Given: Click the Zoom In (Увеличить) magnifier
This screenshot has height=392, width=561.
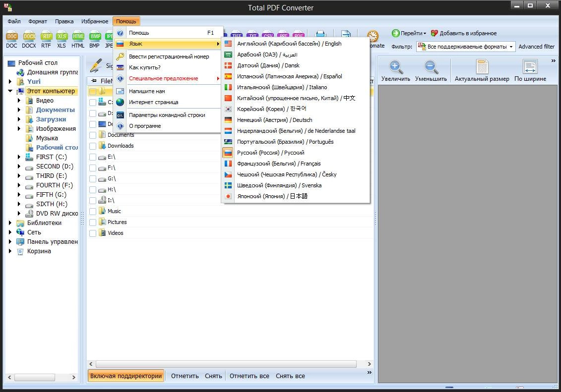Looking at the screenshot, I should (395, 67).
